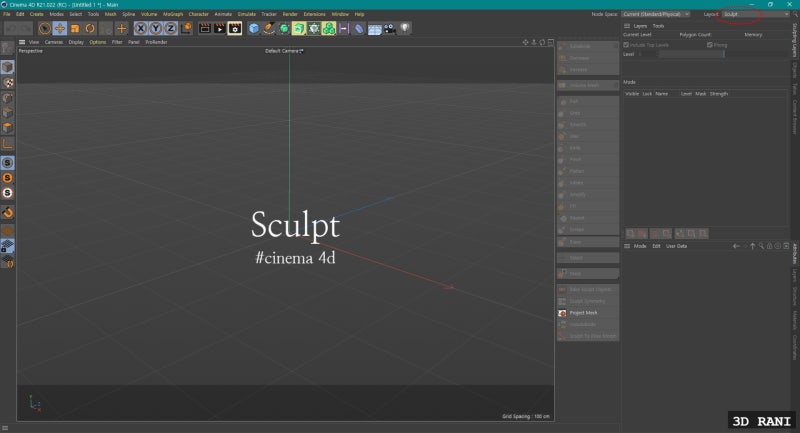Click the Attributes back arrow
The height and width of the screenshot is (433, 800).
[736, 246]
